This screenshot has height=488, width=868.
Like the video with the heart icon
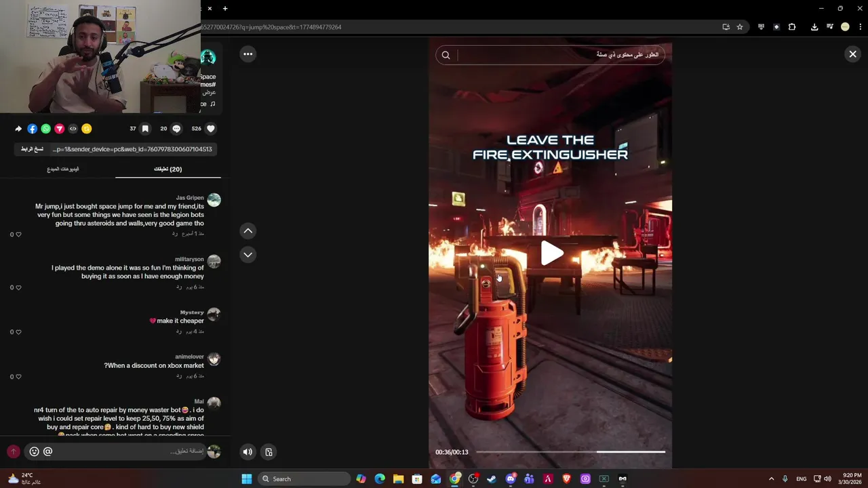pyautogui.click(x=211, y=129)
